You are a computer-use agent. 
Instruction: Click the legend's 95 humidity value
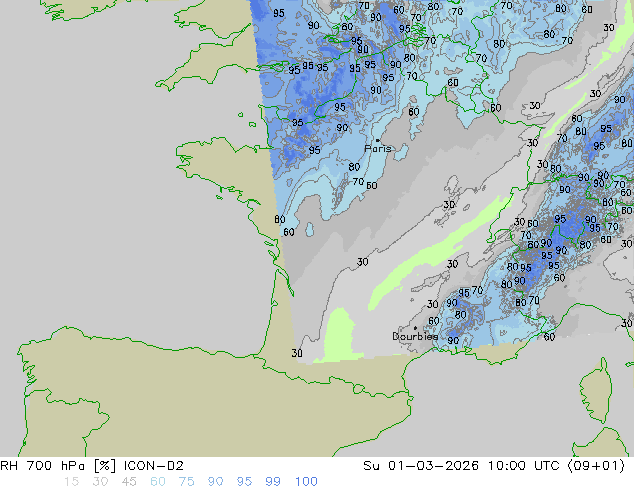[244, 482]
